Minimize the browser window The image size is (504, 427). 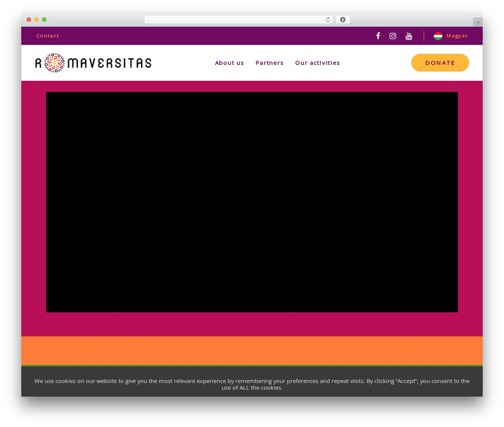(37, 20)
